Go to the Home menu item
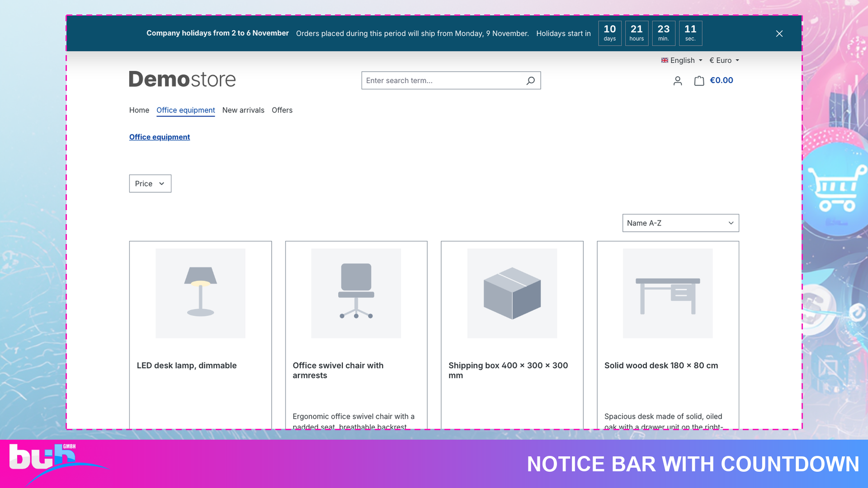 139,110
